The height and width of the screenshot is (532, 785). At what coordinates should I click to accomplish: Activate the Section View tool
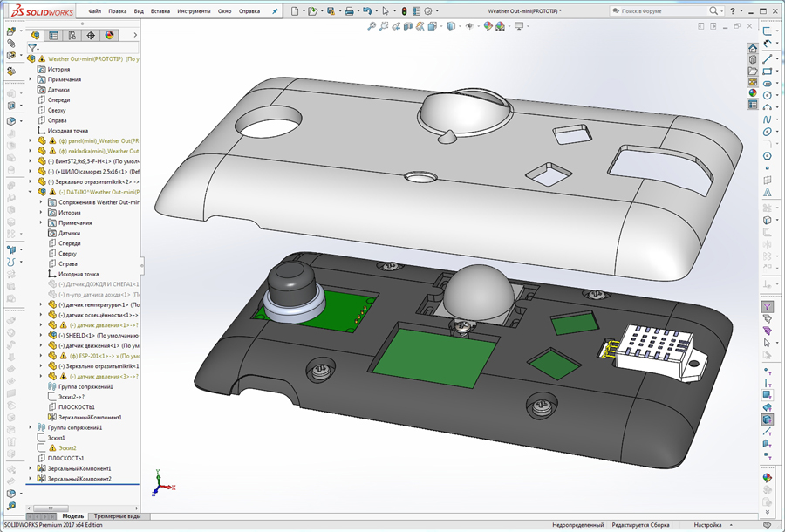tap(409, 25)
